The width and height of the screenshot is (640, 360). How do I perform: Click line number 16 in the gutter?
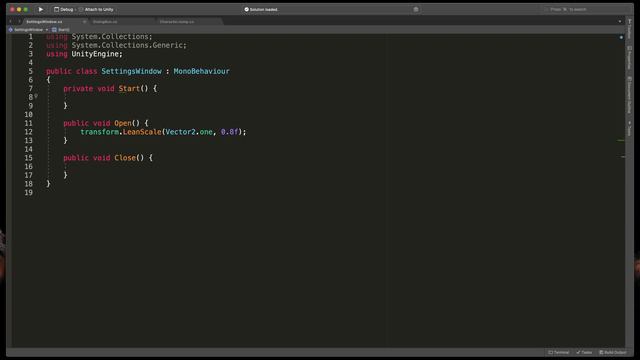coord(29,167)
